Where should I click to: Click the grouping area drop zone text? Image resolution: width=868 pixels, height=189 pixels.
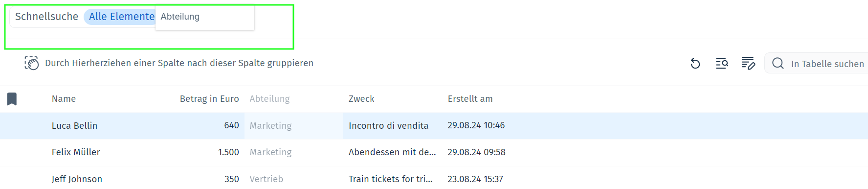(179, 63)
